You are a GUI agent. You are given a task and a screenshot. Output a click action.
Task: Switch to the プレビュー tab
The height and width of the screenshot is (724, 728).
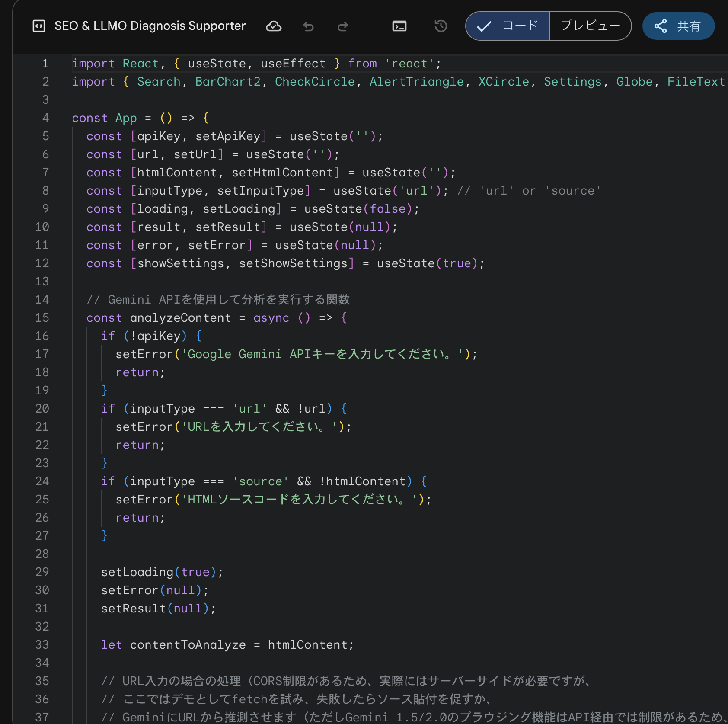[x=590, y=26]
